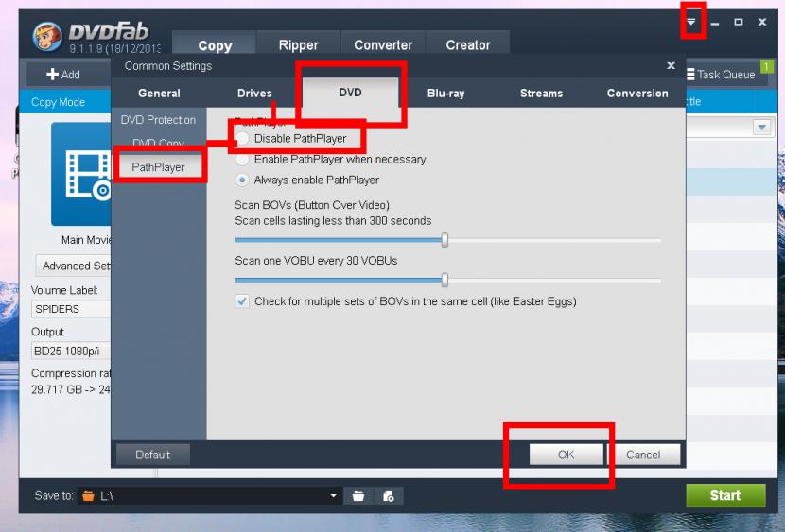Image resolution: width=785 pixels, height=532 pixels.
Task: Select the Main Movie copy mode thumbnail
Action: (x=81, y=174)
